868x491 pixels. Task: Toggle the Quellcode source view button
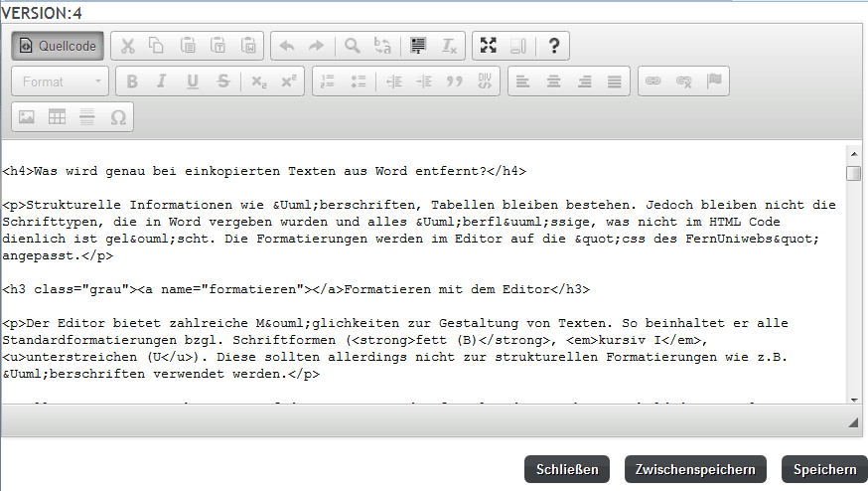click(58, 46)
